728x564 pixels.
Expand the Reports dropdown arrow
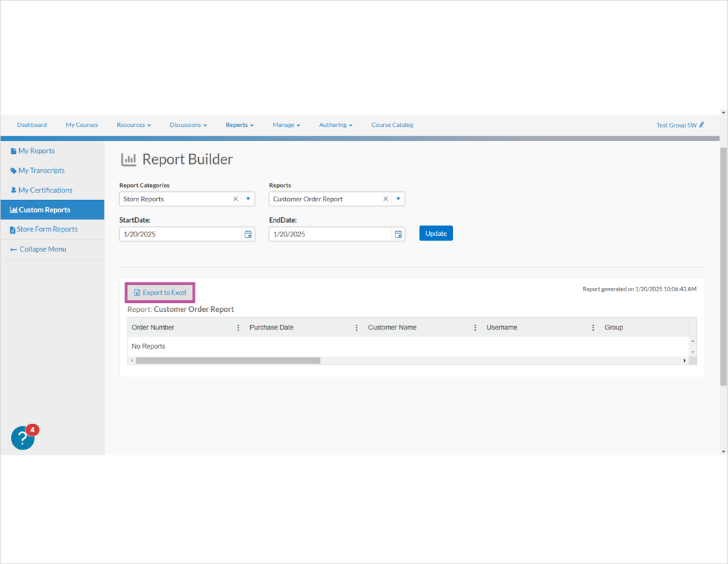coord(398,199)
